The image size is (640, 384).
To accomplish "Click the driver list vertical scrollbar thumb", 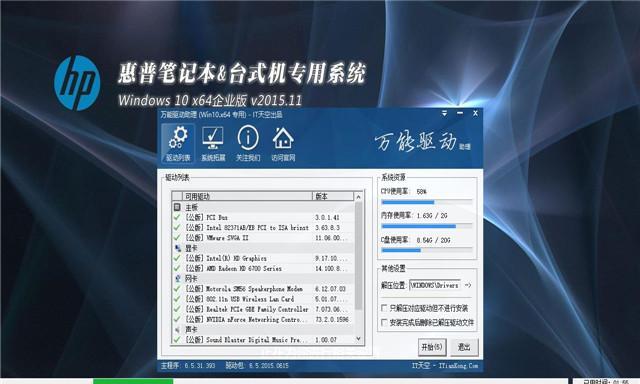I will [358, 255].
